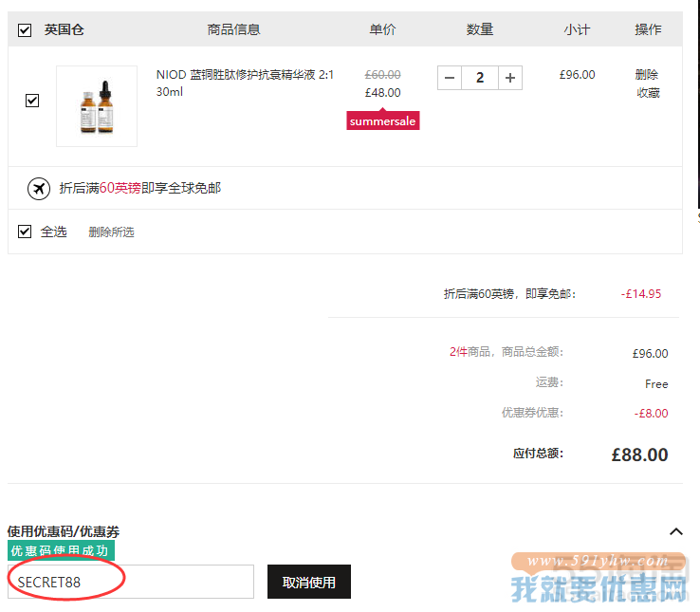
Task: Click the quantity field showing 2
Action: click(480, 78)
